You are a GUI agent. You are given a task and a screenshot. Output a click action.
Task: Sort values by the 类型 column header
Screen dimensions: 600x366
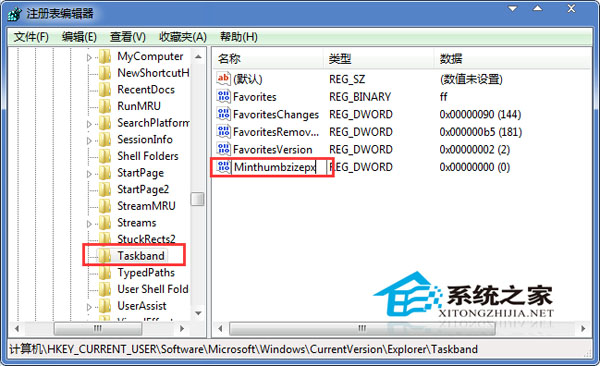click(379, 59)
